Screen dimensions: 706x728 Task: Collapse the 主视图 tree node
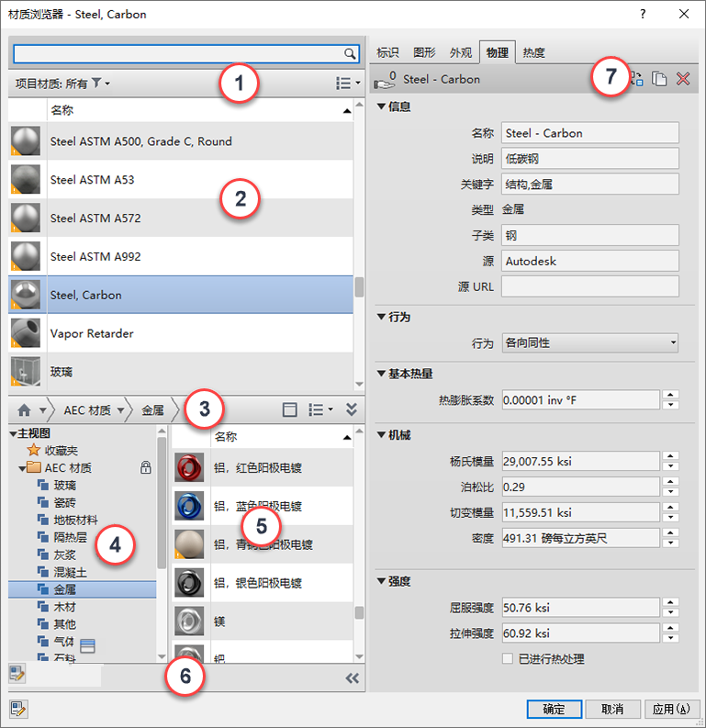click(x=13, y=433)
